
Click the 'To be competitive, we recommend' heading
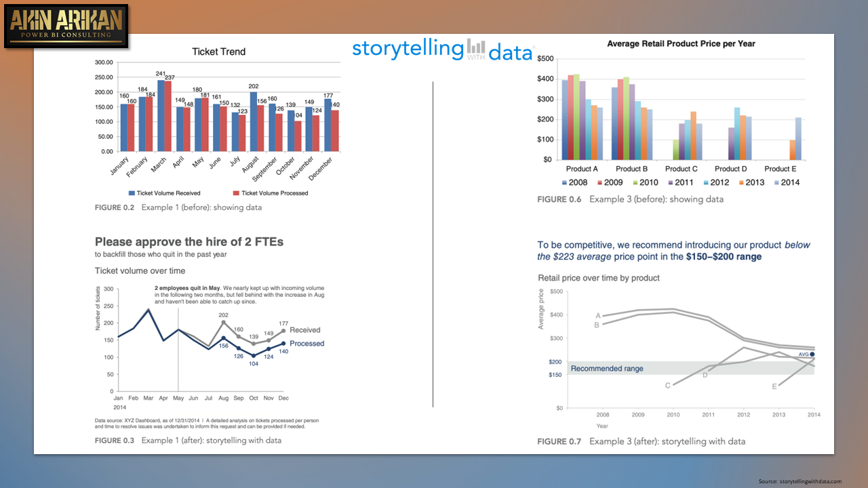(674, 251)
